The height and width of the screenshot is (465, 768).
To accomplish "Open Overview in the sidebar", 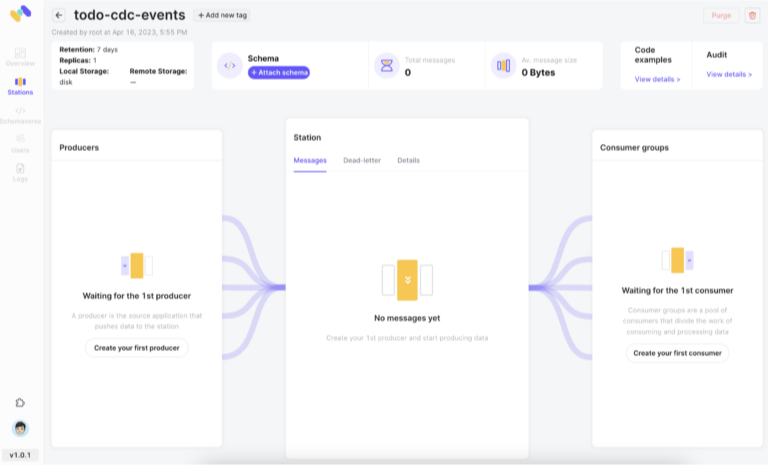I will (20, 55).
